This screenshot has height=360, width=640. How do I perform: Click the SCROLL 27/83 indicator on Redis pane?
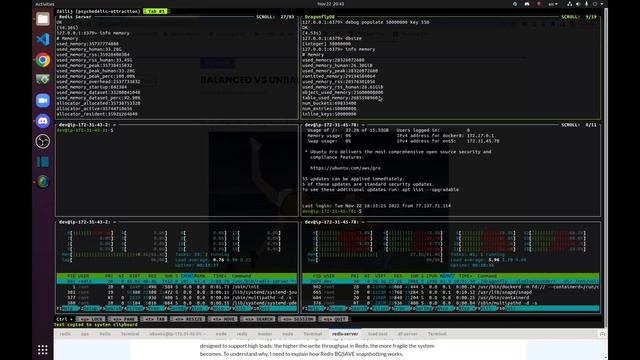click(275, 17)
